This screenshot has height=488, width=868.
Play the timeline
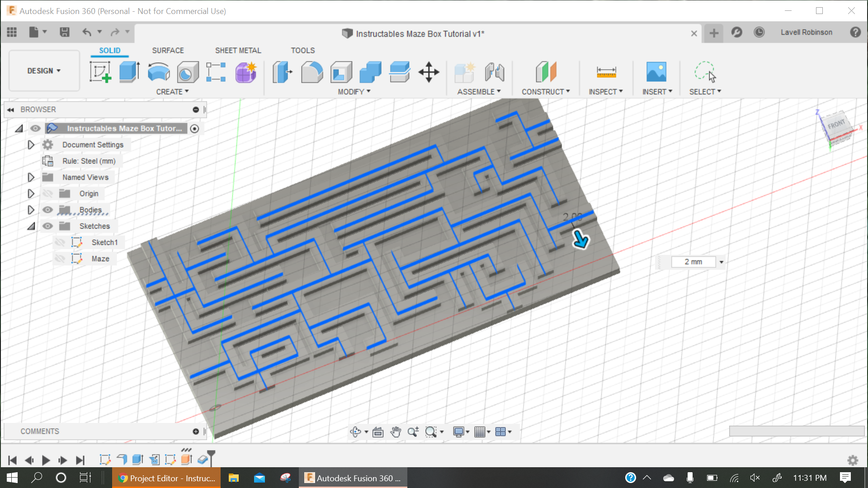coord(46,460)
